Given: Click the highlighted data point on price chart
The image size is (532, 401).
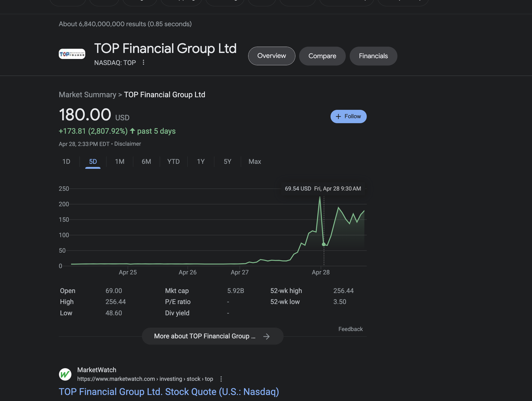Looking at the screenshot, I should coord(324,244).
